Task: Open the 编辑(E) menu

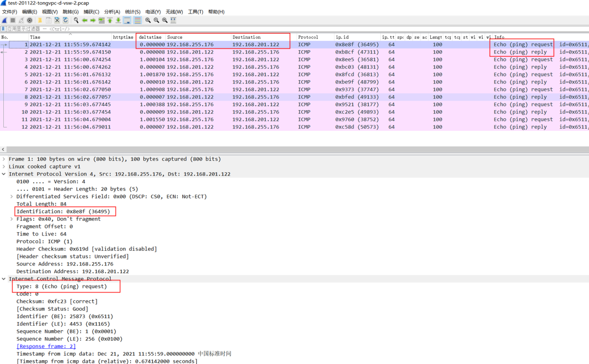Action: pos(29,12)
